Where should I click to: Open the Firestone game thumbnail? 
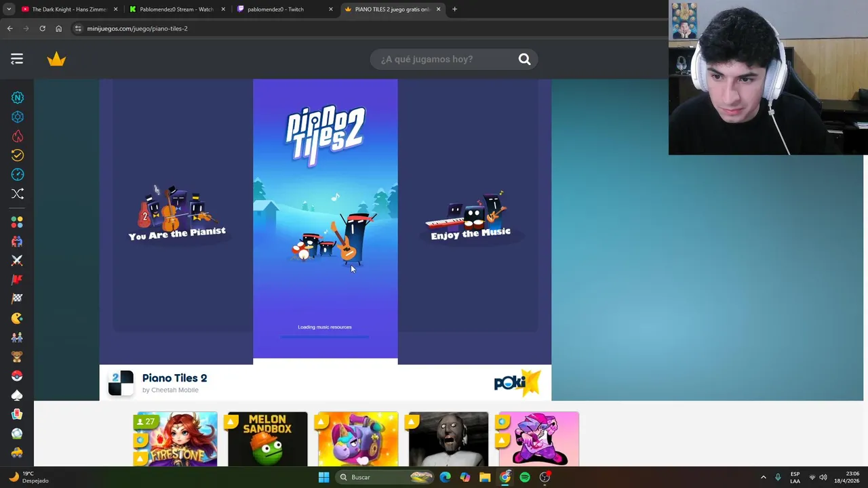175,439
